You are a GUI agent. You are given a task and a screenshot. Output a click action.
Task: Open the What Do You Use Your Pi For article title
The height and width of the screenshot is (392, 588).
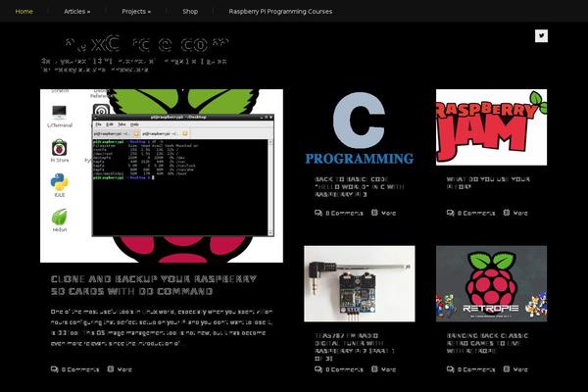(488, 182)
